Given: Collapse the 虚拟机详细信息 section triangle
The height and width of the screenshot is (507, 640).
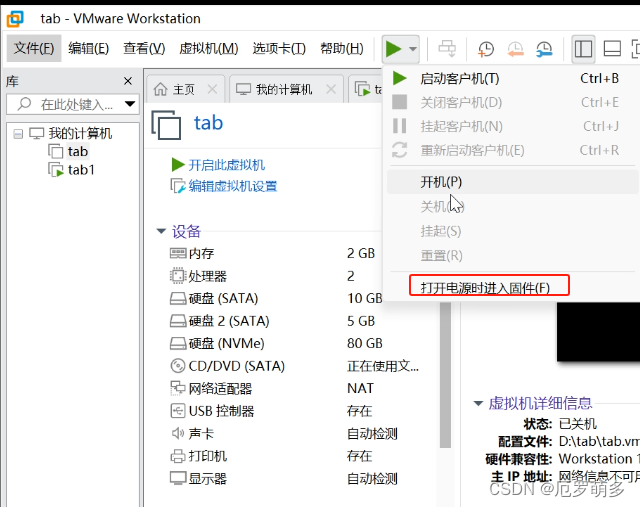Looking at the screenshot, I should point(478,403).
